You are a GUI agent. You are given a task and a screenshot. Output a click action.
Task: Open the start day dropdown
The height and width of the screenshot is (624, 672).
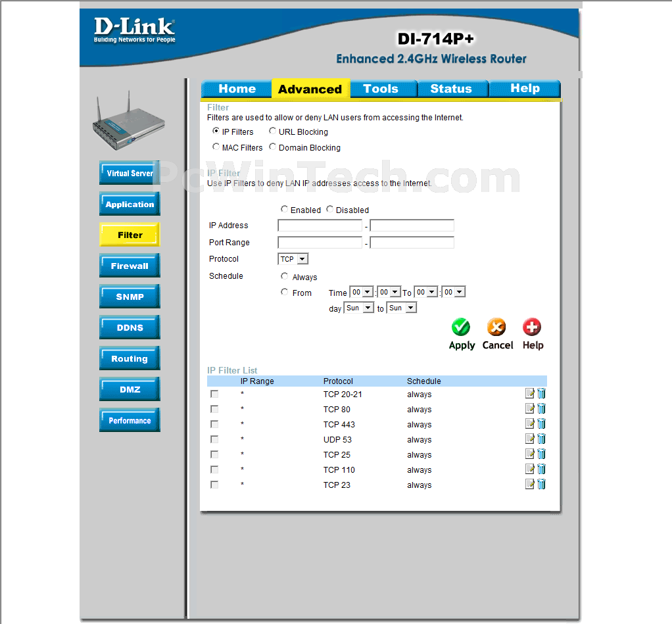pyautogui.click(x=359, y=308)
